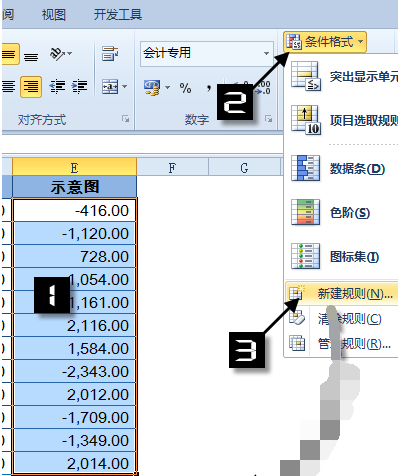Click the manage rules icon

tap(297, 343)
